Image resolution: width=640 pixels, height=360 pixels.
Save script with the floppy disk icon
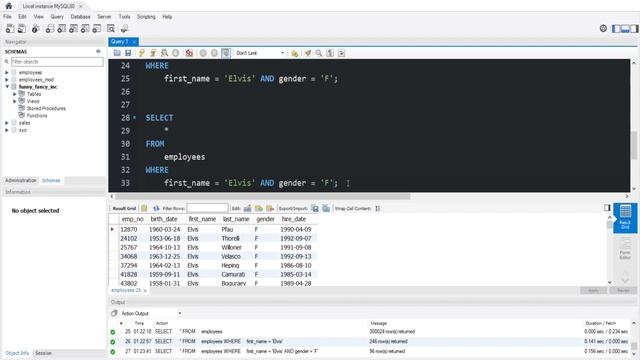pos(128,53)
